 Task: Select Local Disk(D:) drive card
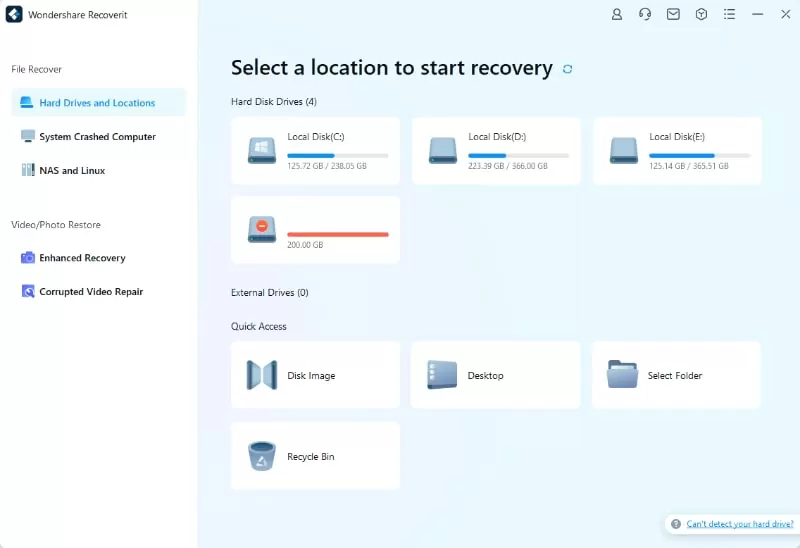[x=496, y=151]
